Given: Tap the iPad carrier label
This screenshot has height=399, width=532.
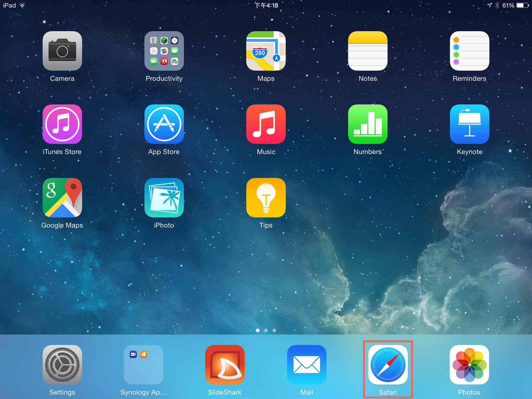Looking at the screenshot, I should click(9, 5).
